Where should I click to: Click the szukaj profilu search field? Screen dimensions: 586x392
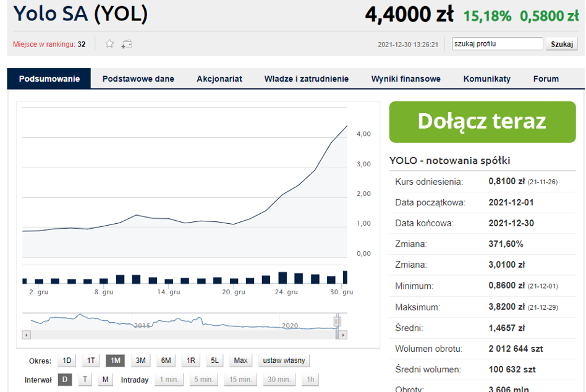[x=497, y=44]
